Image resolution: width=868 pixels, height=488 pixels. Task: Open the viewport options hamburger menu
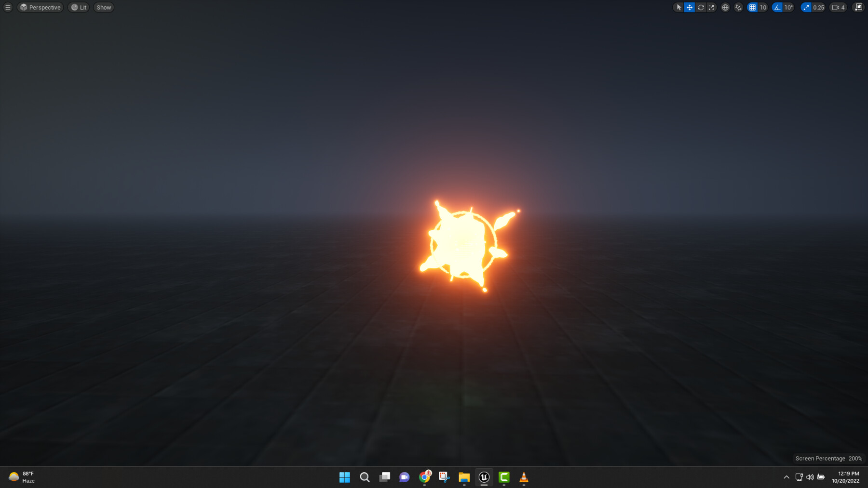pyautogui.click(x=7, y=7)
